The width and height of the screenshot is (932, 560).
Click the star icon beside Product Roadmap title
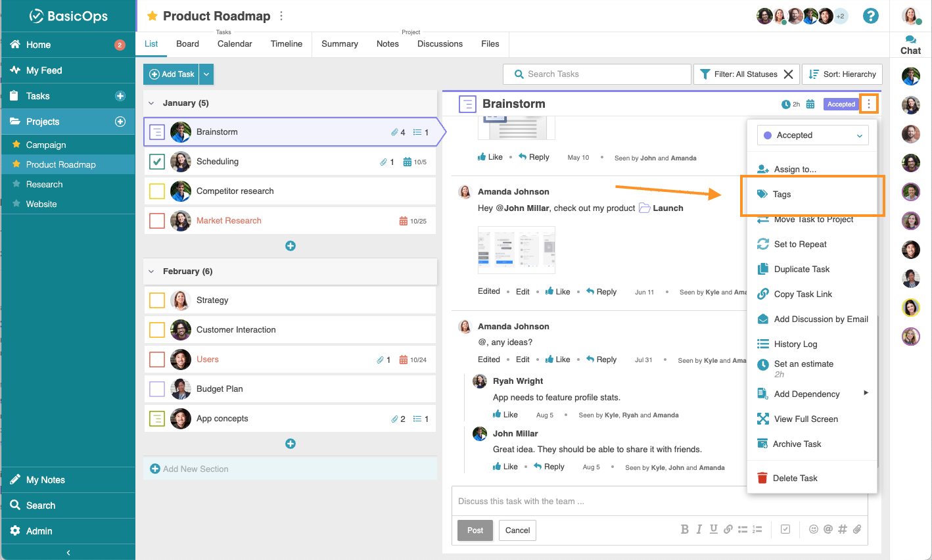coord(152,16)
